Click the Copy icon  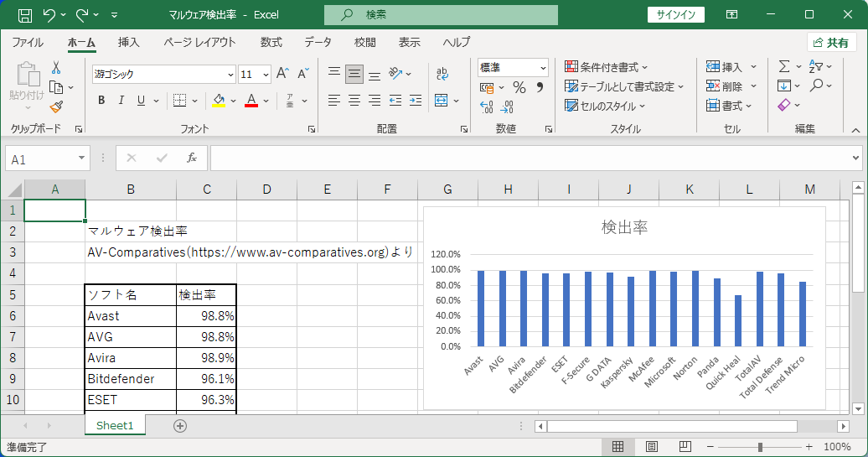pyautogui.click(x=56, y=87)
